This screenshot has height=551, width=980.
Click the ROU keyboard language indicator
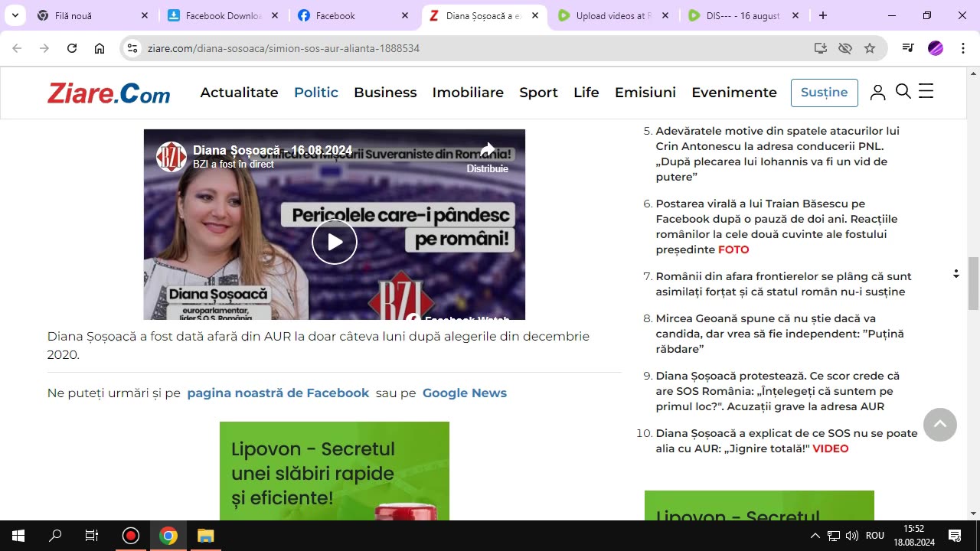coord(875,536)
